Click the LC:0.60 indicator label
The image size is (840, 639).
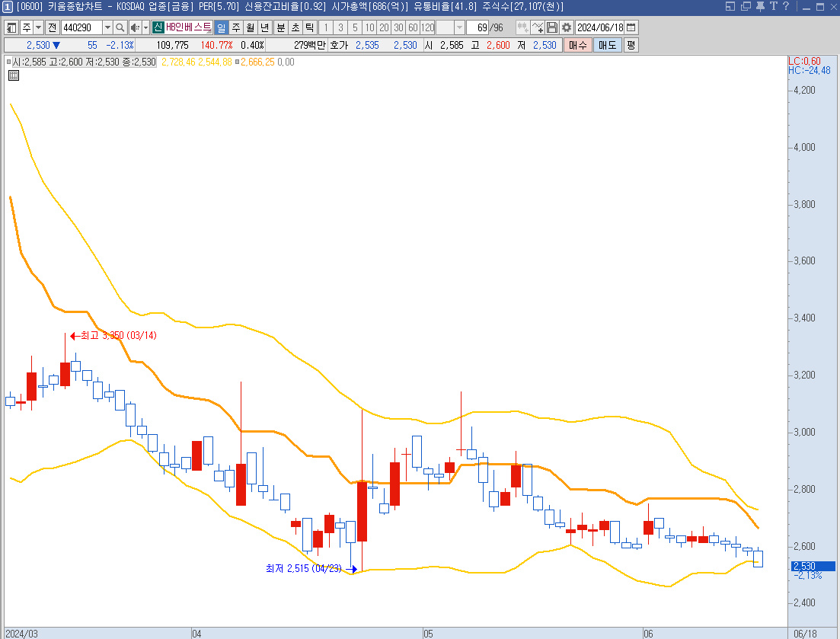[804, 61]
